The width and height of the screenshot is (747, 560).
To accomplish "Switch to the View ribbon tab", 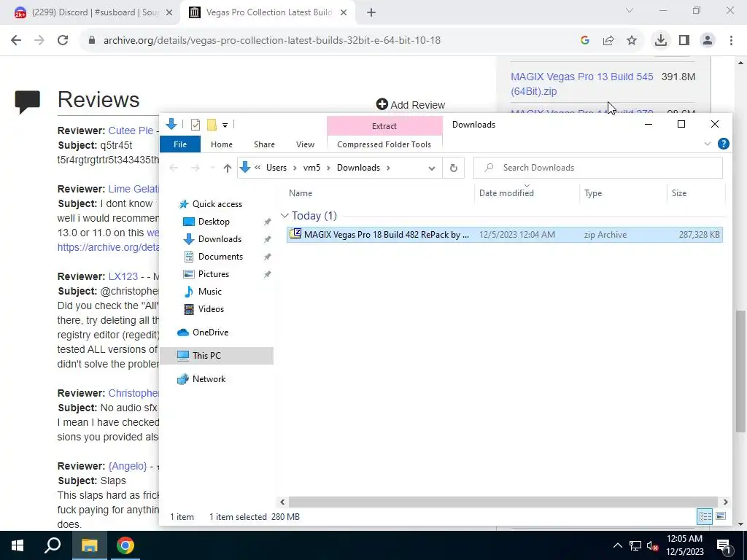I will 305,144.
